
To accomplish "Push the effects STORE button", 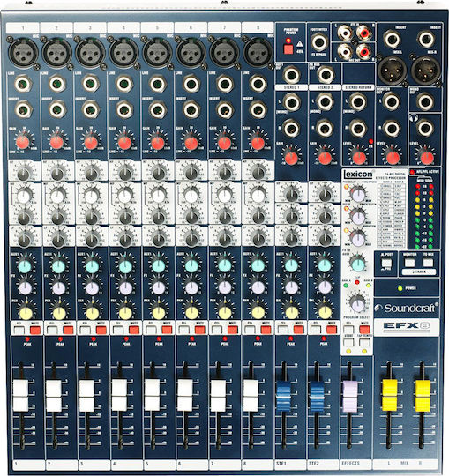I will (x=348, y=342).
